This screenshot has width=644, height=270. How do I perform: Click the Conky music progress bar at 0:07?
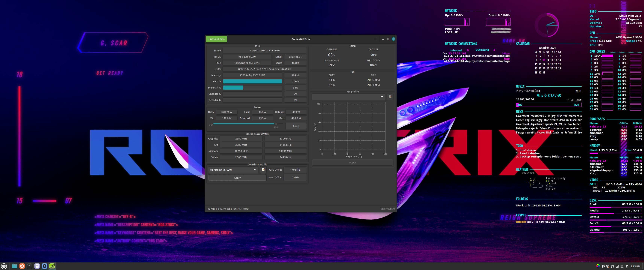549,105
